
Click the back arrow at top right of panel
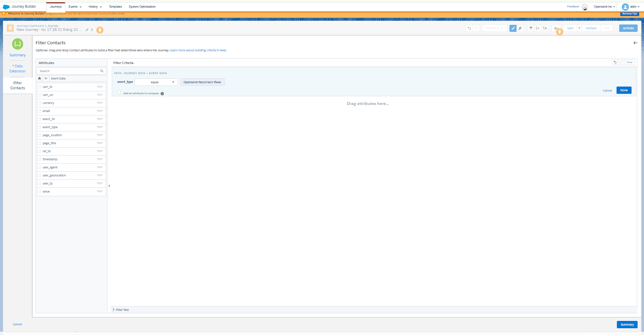(x=635, y=43)
